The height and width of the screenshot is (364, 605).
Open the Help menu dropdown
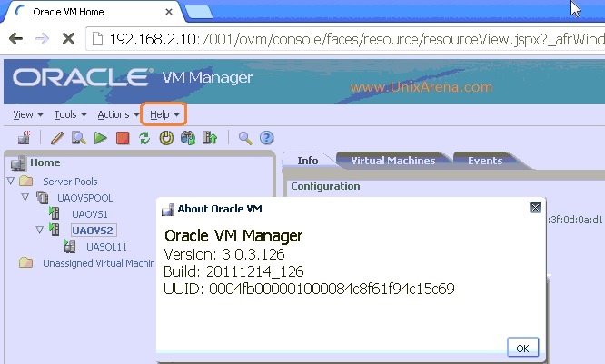pos(164,114)
